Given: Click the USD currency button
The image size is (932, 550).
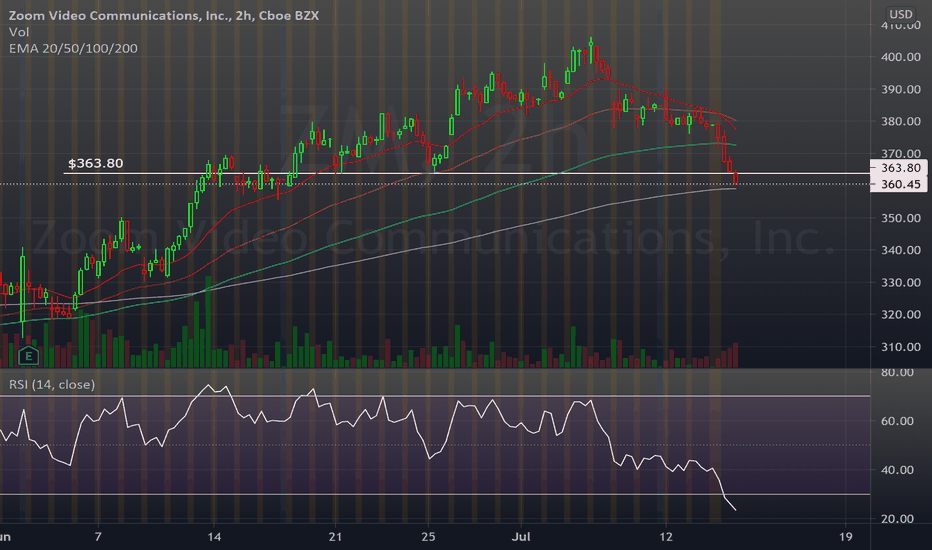Looking at the screenshot, I should point(900,14).
